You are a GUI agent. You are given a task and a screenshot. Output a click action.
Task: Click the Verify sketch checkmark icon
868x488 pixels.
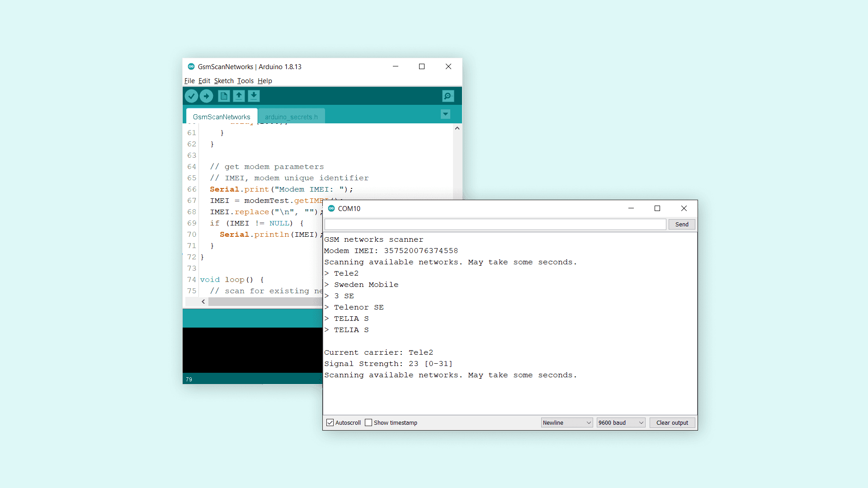click(191, 96)
